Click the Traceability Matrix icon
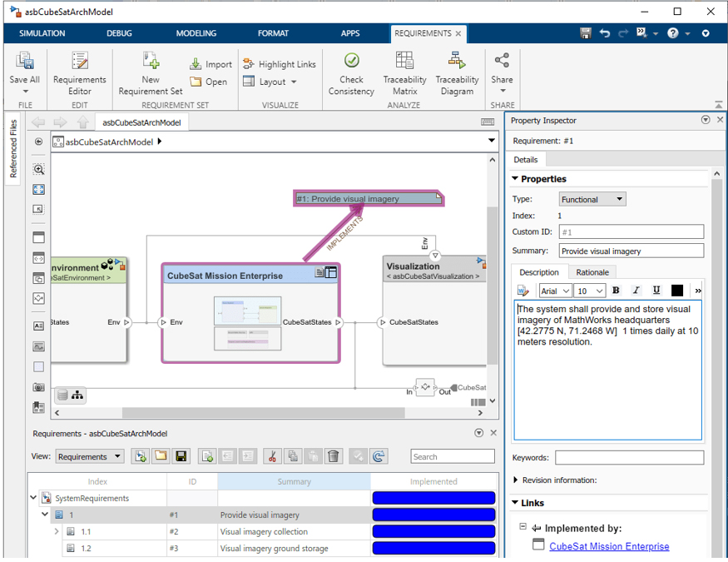This screenshot has height=562, width=728. 404,72
